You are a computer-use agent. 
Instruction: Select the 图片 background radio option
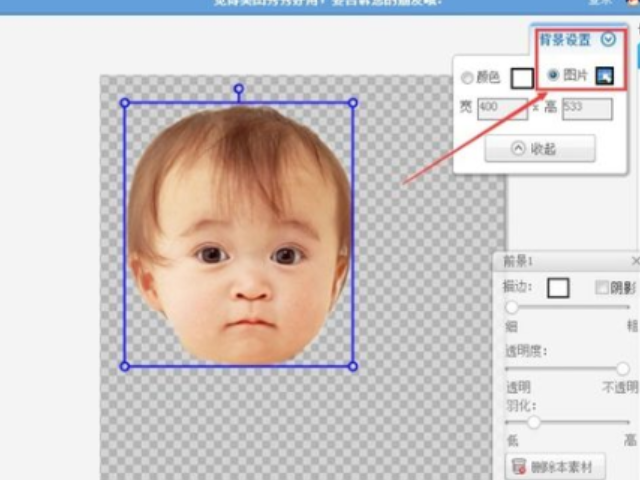553,76
